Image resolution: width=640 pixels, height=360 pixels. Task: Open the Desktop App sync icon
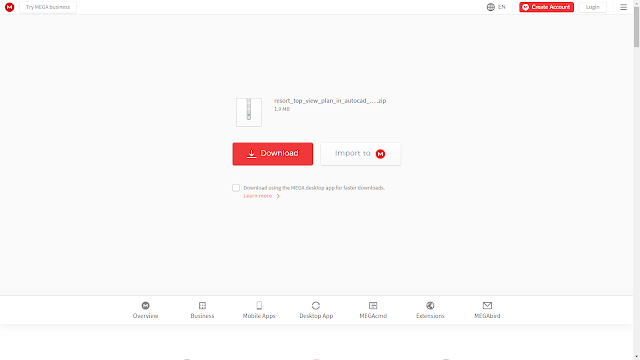tap(316, 305)
